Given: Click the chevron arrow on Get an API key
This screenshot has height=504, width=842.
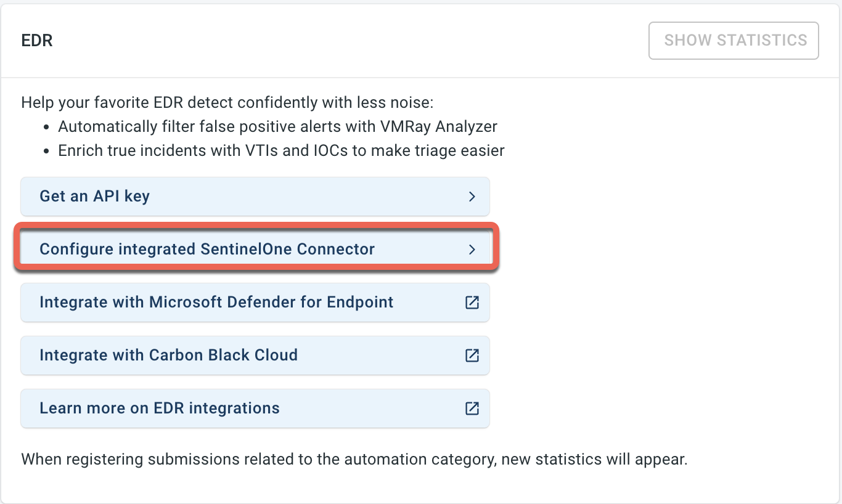Looking at the screenshot, I should 472,197.
